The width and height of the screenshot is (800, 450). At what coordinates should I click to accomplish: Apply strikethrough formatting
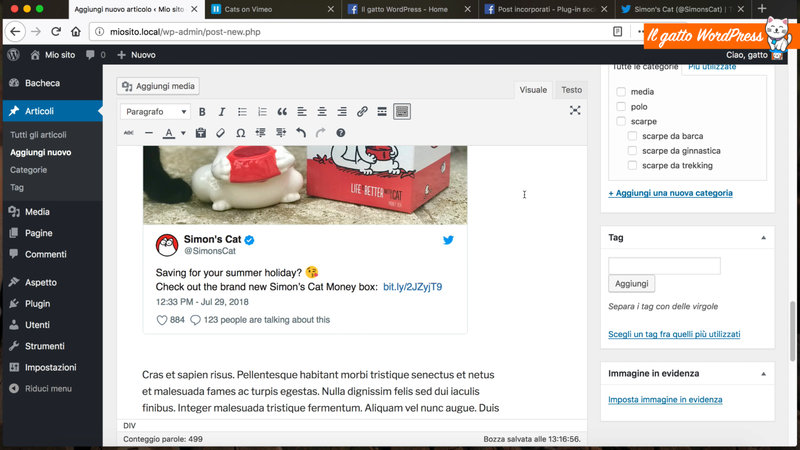point(129,133)
